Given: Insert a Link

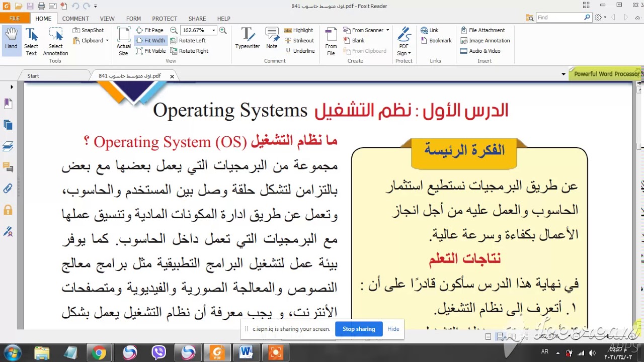Looking at the screenshot, I should tap(430, 30).
